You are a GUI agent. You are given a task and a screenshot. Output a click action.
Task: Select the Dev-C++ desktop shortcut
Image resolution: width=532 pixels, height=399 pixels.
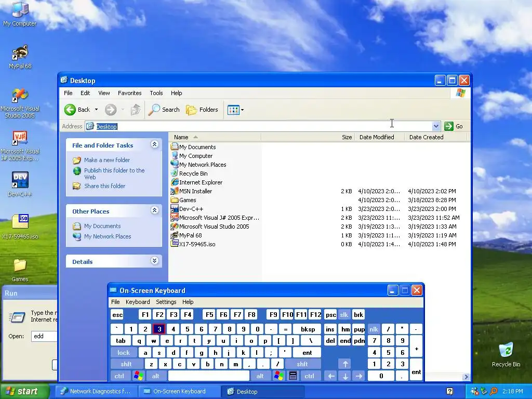point(20,184)
